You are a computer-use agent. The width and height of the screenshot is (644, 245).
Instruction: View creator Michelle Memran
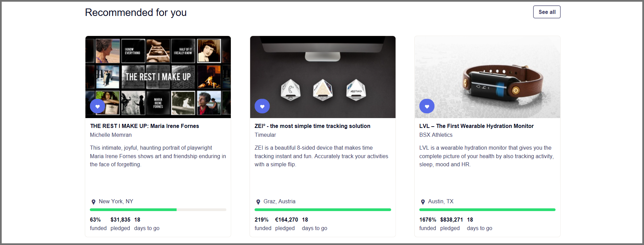[x=111, y=135]
